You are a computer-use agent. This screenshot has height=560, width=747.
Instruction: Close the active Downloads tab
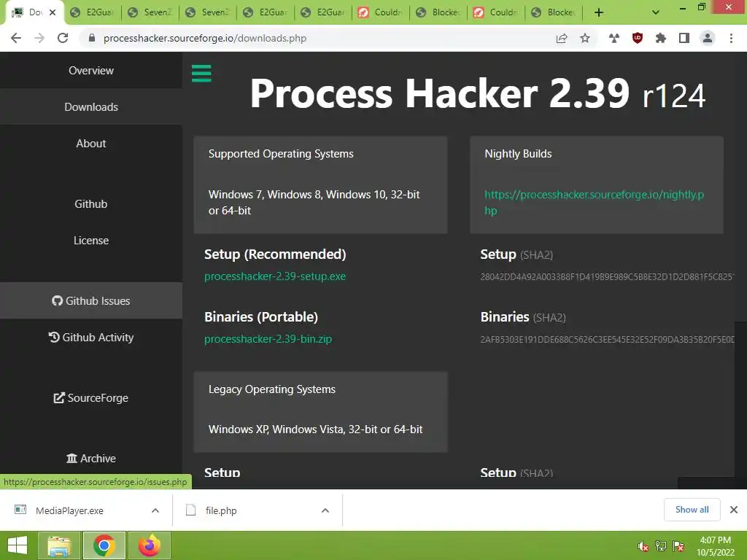[53, 12]
